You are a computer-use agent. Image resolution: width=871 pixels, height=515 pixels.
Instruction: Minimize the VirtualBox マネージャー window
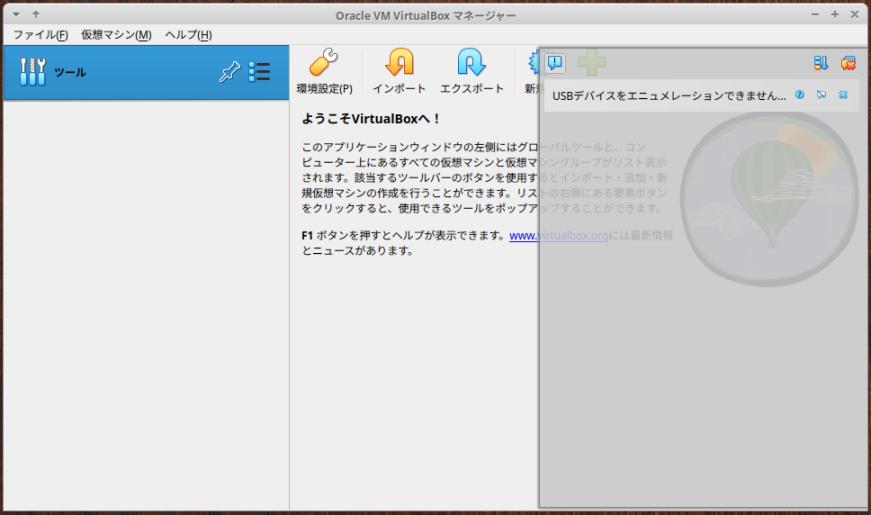click(815, 14)
